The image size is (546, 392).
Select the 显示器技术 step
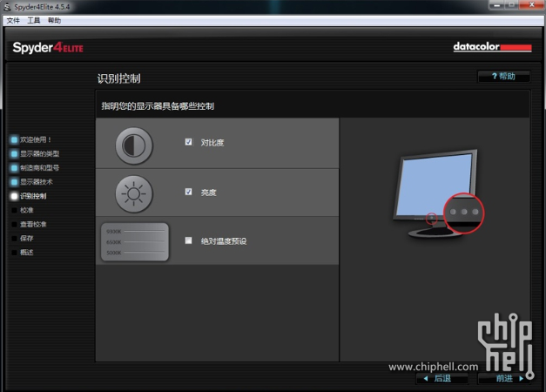pyautogui.click(x=31, y=181)
